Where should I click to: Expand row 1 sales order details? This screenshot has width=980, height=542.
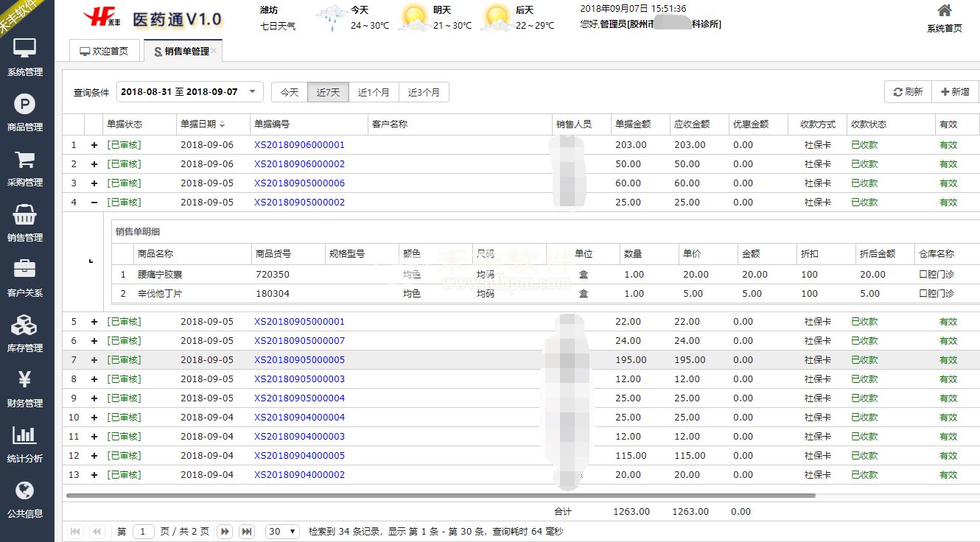[x=94, y=145]
